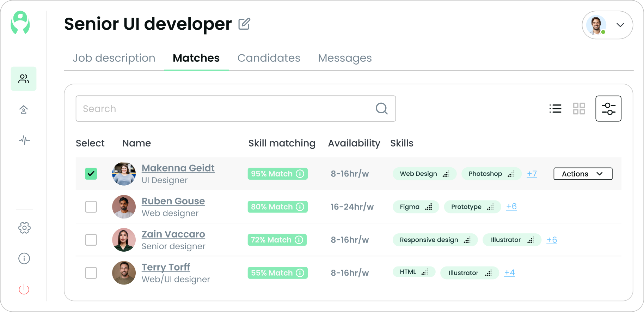Show +6 more skills for Ruben Gouse

tap(511, 206)
